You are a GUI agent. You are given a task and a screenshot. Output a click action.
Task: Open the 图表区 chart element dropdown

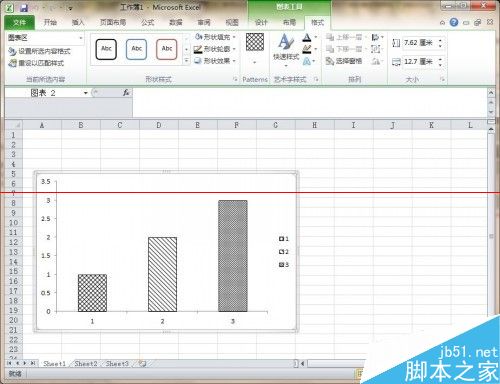[81, 38]
